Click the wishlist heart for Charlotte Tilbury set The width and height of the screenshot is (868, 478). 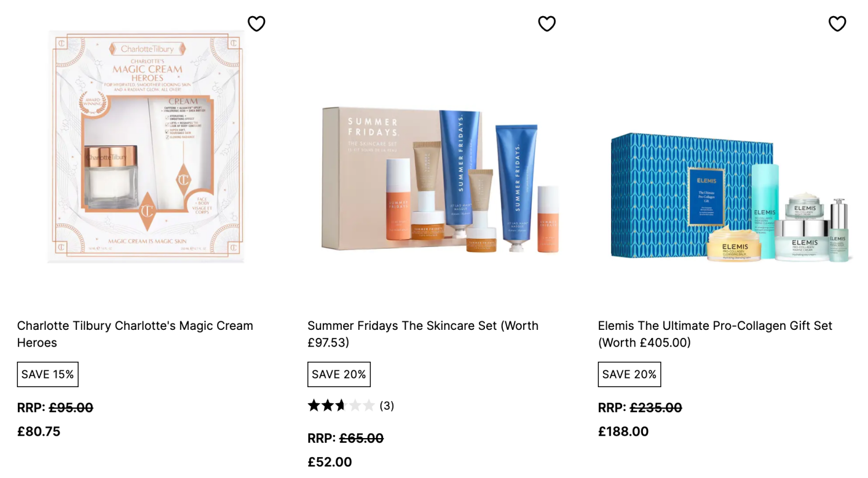tap(256, 24)
